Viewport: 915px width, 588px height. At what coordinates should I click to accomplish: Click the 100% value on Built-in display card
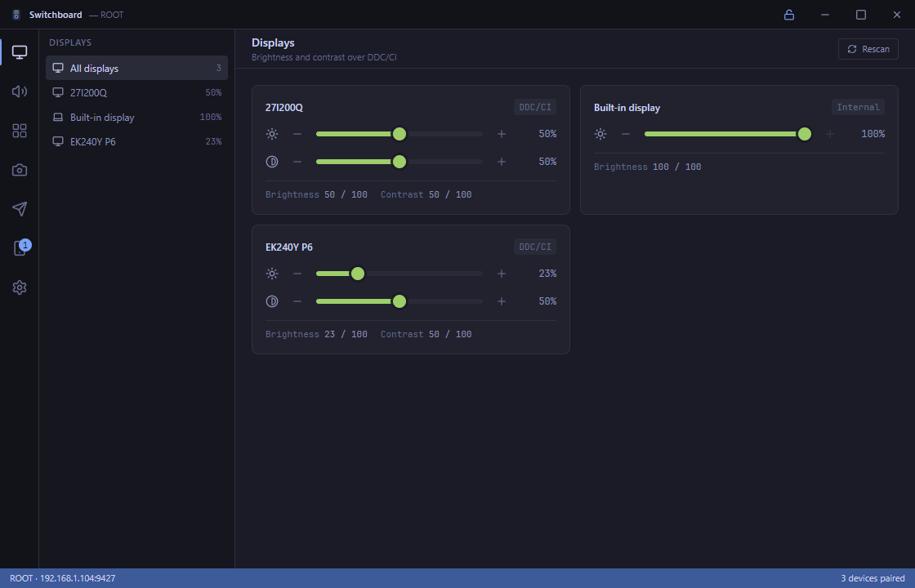click(x=873, y=134)
